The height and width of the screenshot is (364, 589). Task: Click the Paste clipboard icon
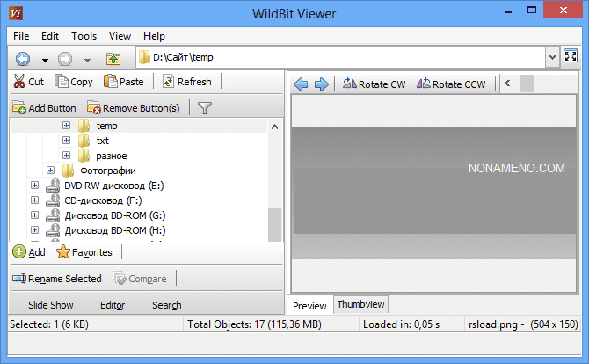pyautogui.click(x=112, y=82)
